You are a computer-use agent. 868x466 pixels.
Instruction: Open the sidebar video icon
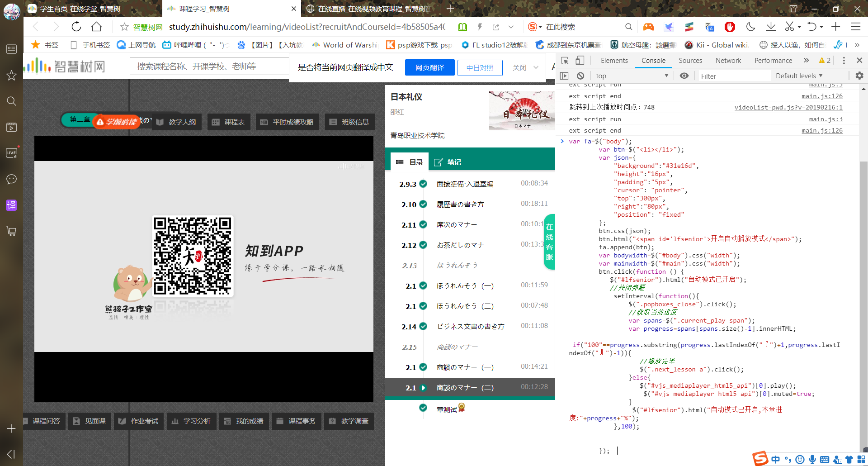pyautogui.click(x=12, y=127)
